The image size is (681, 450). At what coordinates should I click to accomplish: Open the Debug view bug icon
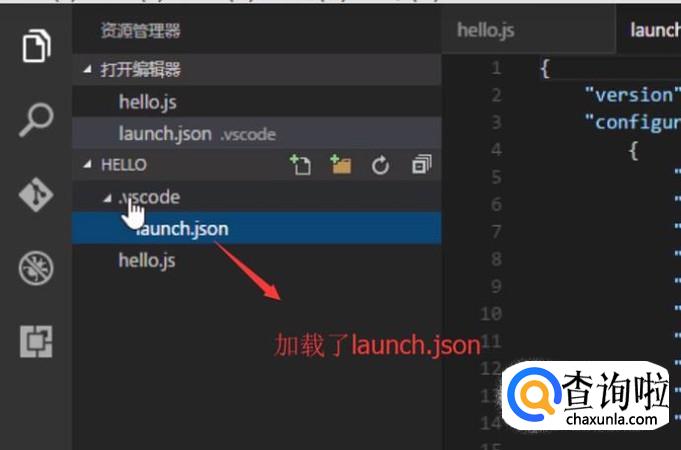(36, 268)
